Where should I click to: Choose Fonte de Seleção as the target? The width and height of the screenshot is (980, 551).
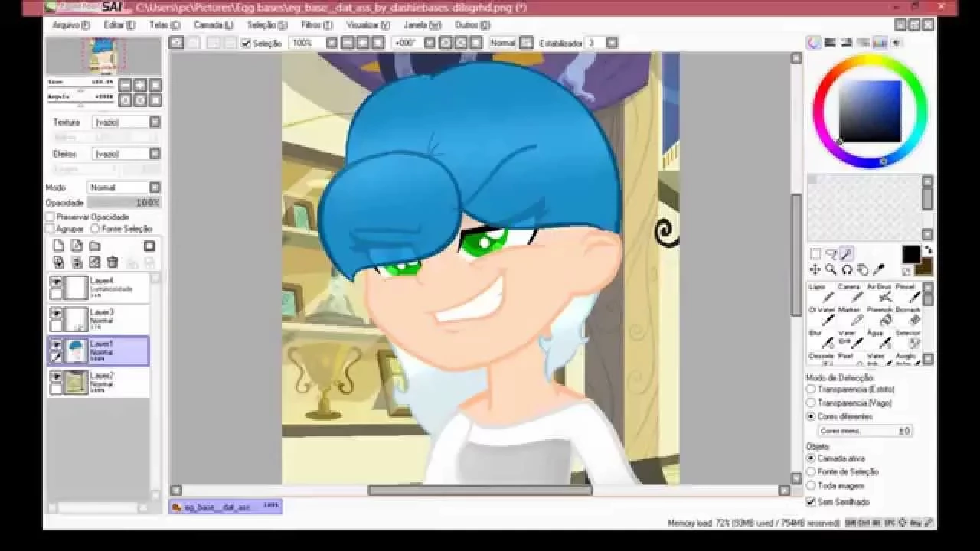pos(811,471)
